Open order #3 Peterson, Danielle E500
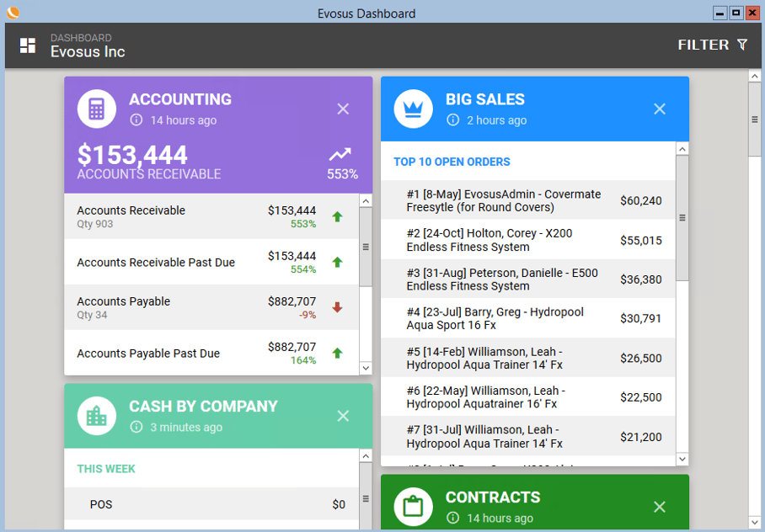This screenshot has height=532, width=765. coord(528,279)
